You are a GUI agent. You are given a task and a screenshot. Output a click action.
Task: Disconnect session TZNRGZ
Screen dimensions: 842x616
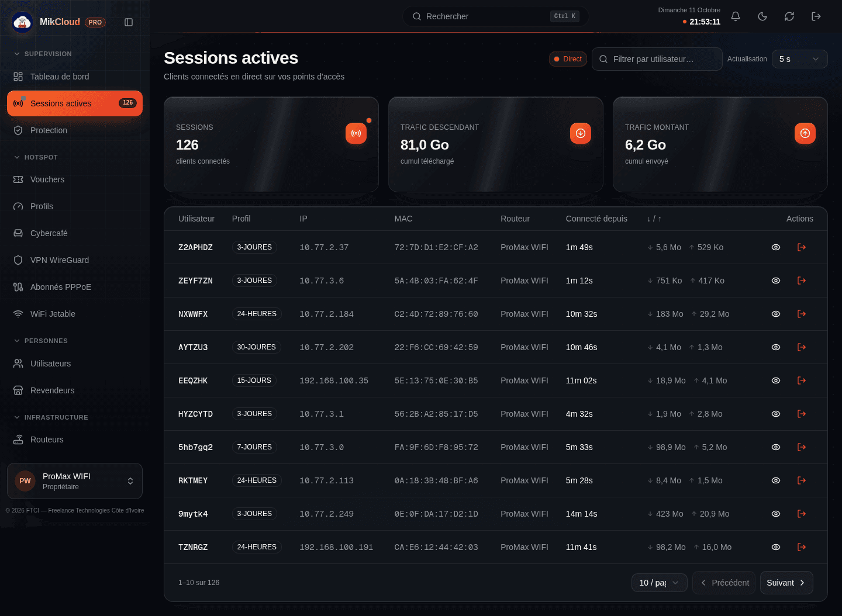[x=802, y=547]
